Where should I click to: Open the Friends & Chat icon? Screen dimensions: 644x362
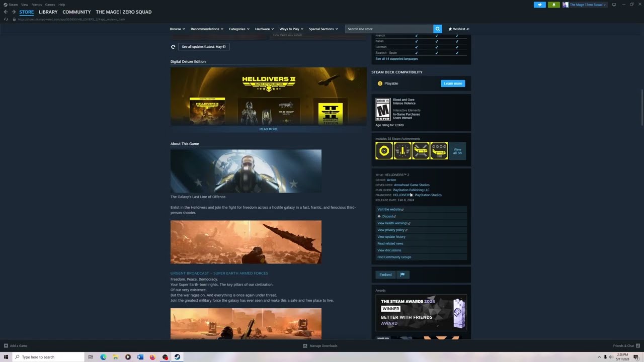click(638, 346)
